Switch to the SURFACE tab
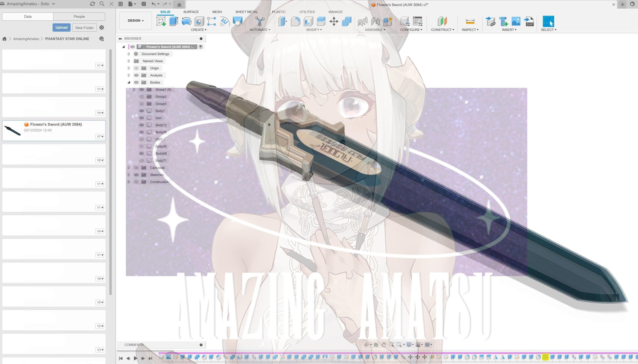This screenshot has width=638, height=364. pyautogui.click(x=191, y=12)
